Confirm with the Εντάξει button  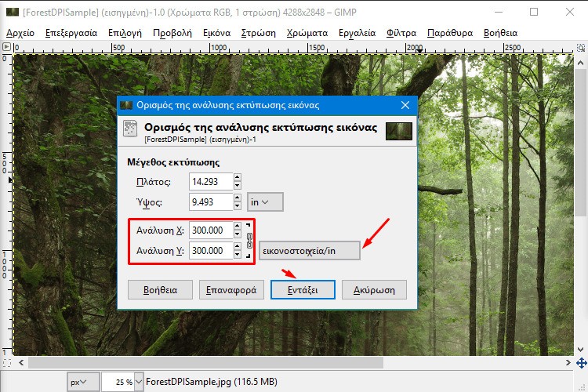[303, 290]
